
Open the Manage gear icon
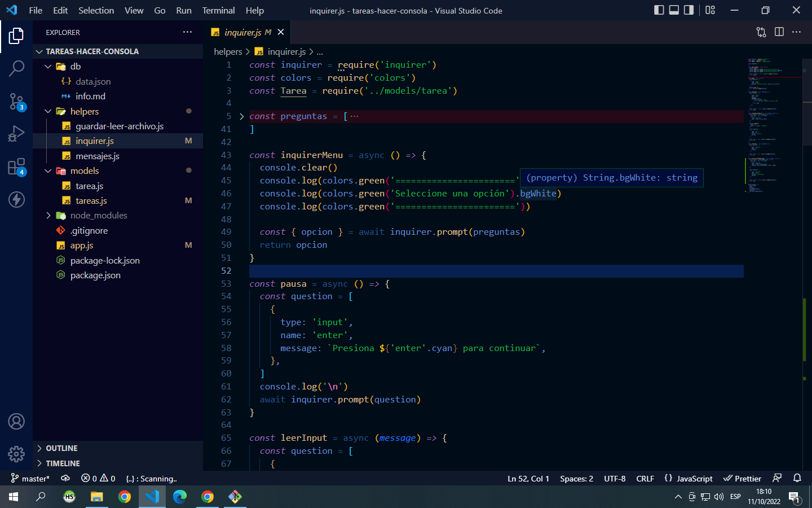pos(16,454)
